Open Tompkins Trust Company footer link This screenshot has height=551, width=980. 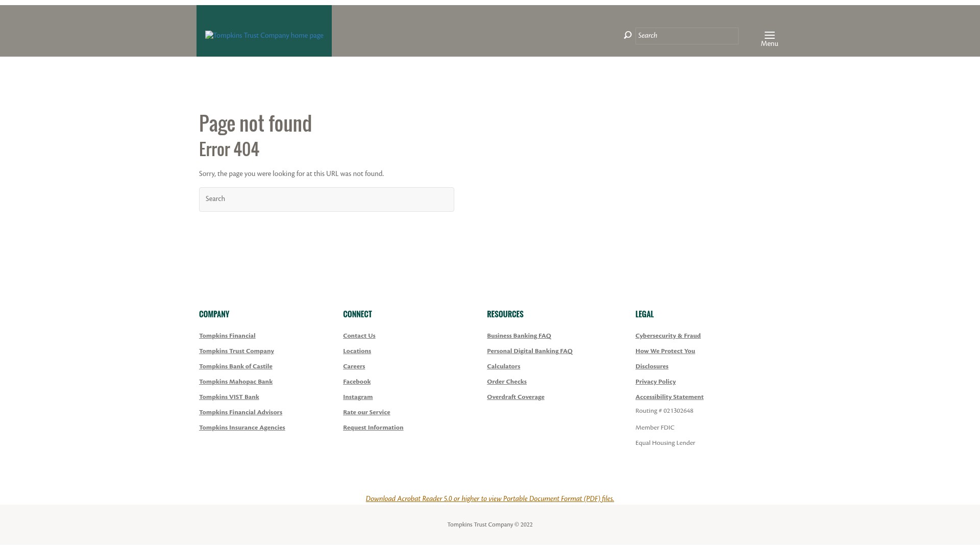[236, 351]
